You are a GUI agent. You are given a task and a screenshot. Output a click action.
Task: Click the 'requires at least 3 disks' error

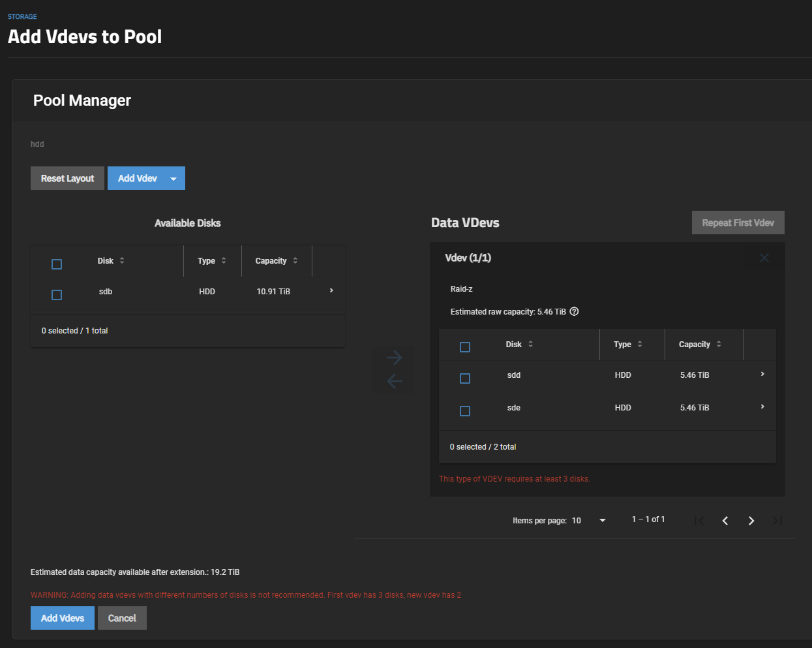tap(515, 479)
